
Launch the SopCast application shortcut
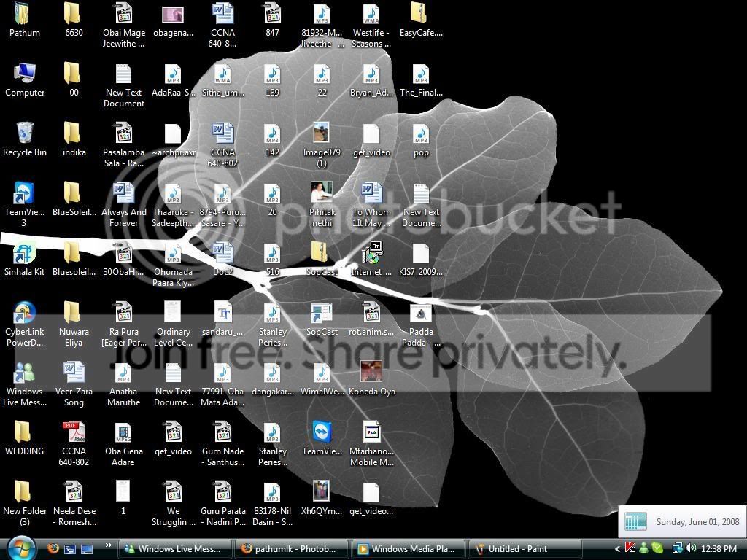point(322,313)
